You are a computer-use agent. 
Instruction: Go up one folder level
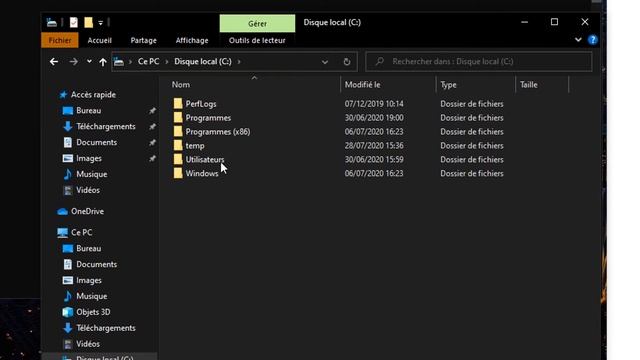(102, 62)
